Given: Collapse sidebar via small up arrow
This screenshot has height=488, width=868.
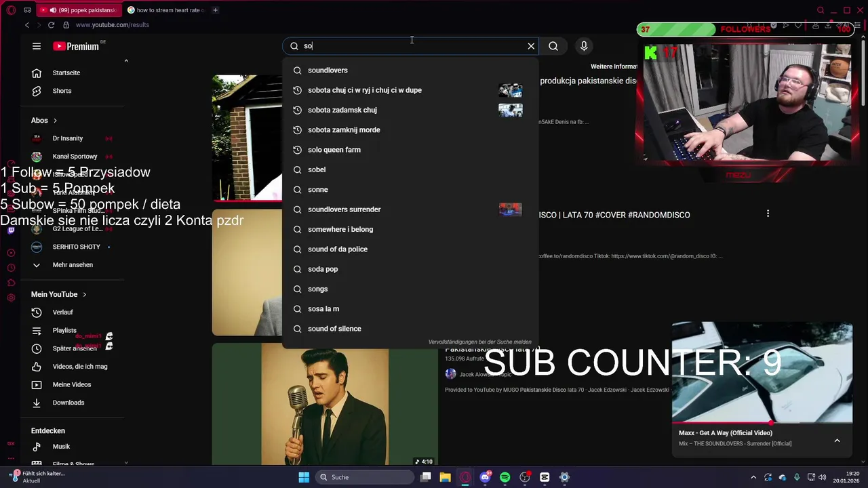Looking at the screenshot, I should point(126,61).
